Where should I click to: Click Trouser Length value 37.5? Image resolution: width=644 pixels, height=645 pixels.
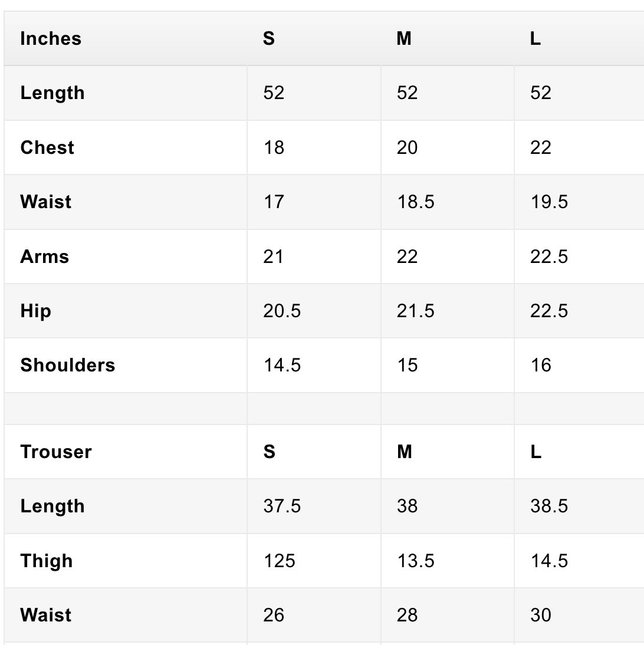click(282, 506)
